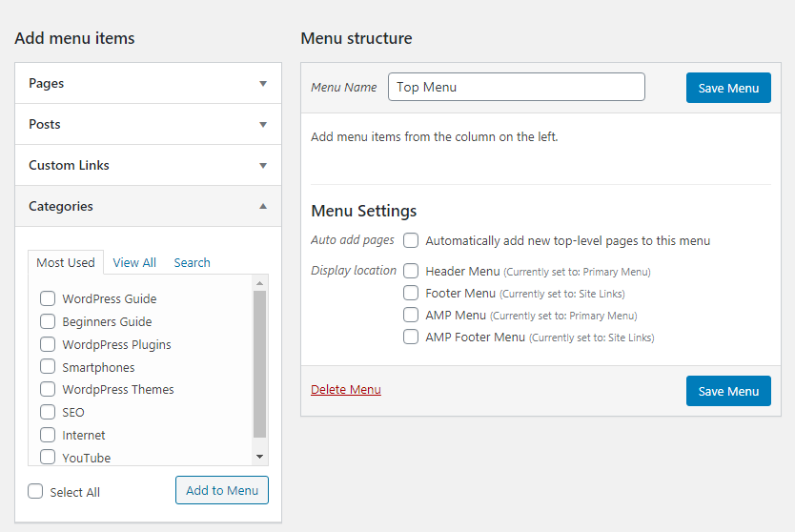Click the category list scroll up arrow

[x=259, y=283]
